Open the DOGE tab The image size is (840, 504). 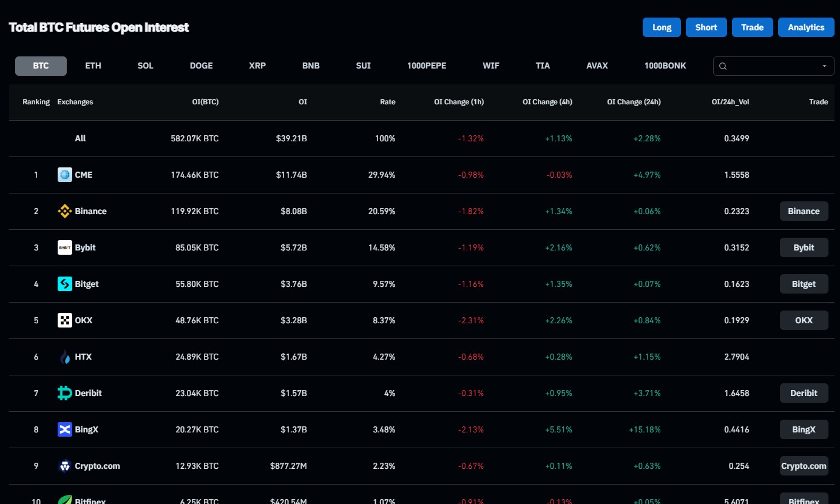click(x=201, y=66)
